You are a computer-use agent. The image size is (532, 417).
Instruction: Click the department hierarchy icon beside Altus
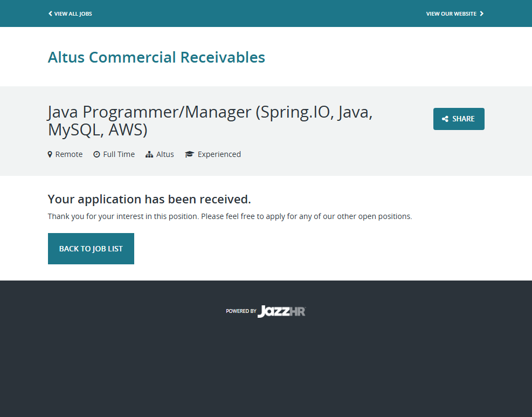click(149, 154)
